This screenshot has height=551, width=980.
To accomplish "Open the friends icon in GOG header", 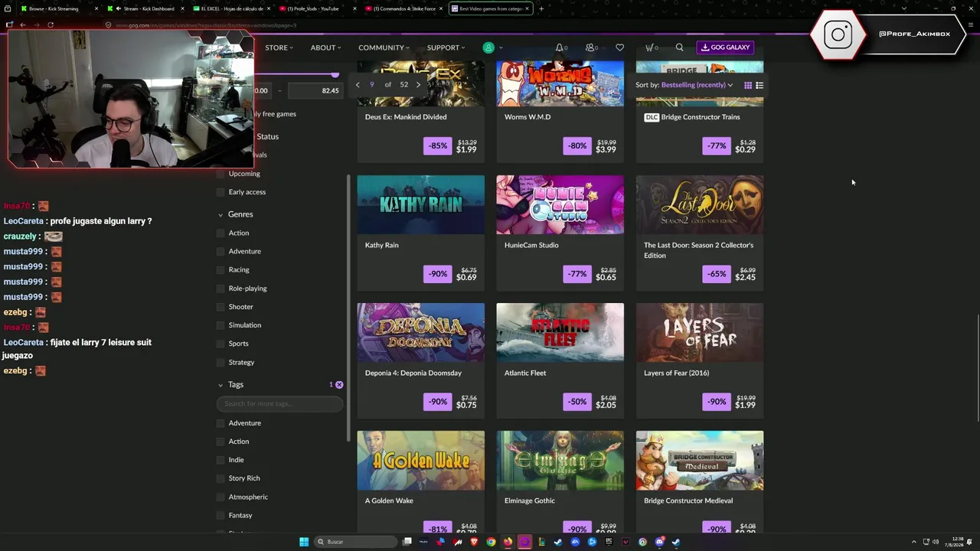I will [x=590, y=47].
